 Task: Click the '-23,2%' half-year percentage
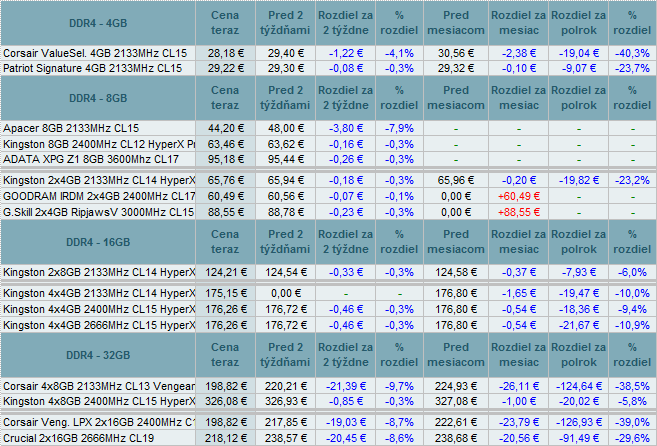pyautogui.click(x=632, y=180)
